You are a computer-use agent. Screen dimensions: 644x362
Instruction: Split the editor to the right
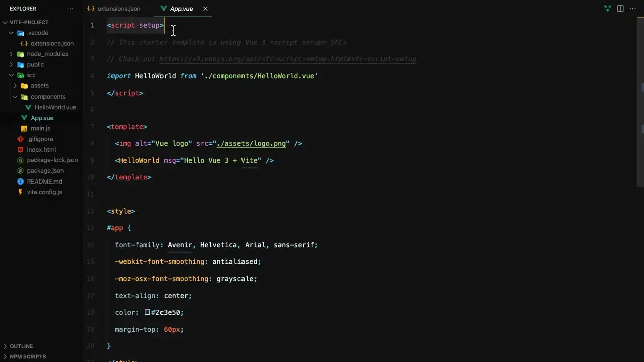620,9
